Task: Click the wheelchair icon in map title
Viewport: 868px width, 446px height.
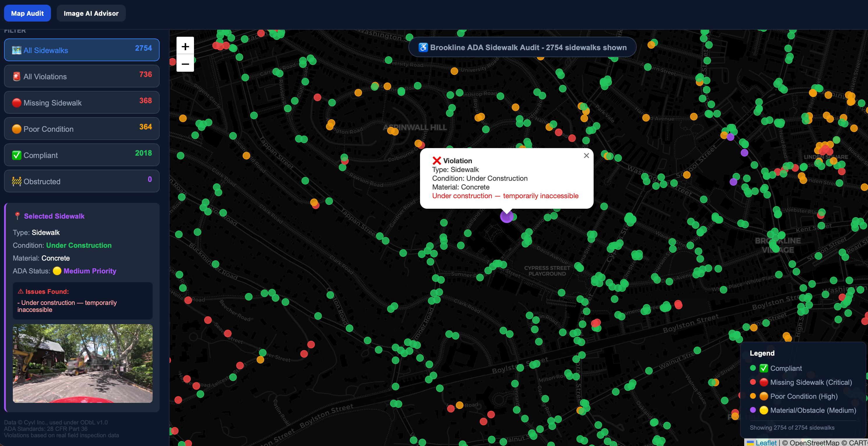Action: tap(423, 48)
